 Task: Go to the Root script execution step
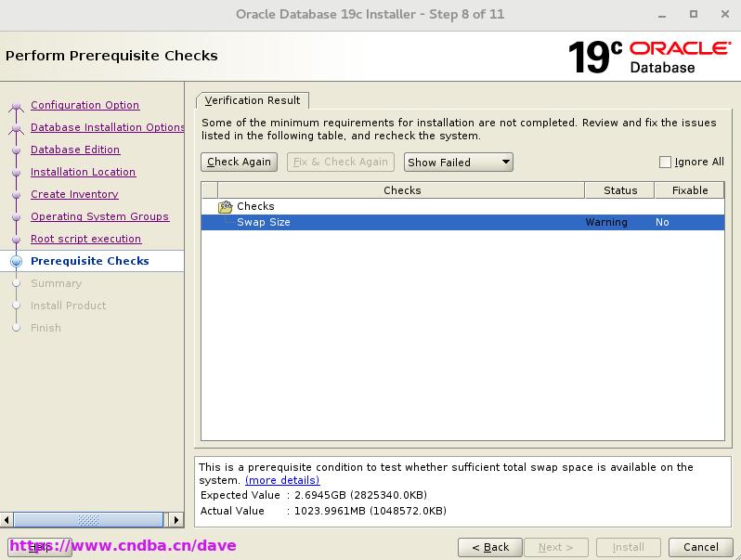[x=86, y=239]
